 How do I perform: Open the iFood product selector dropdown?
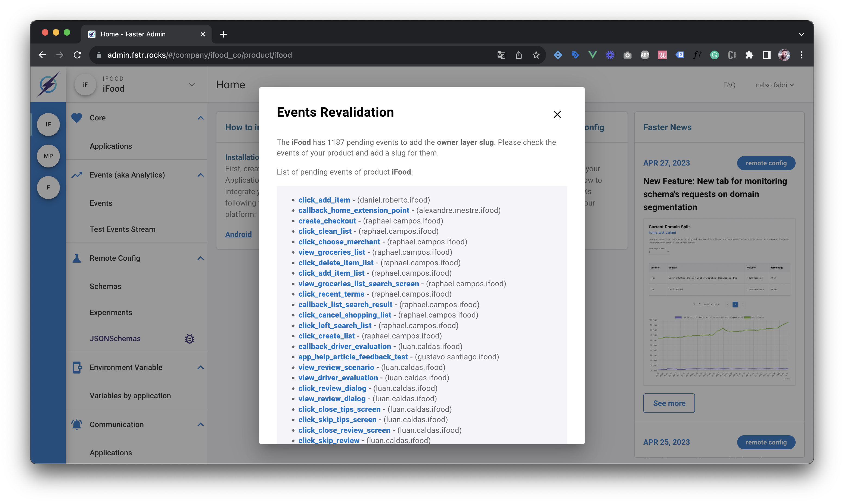coord(192,85)
